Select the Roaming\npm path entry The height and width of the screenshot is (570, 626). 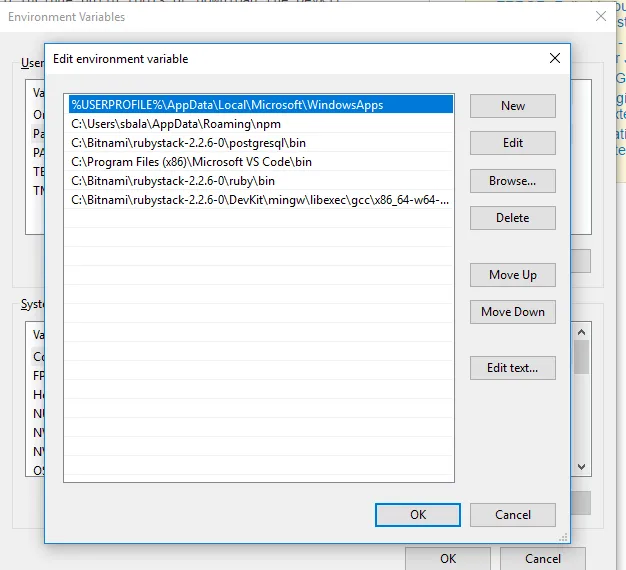click(261, 124)
